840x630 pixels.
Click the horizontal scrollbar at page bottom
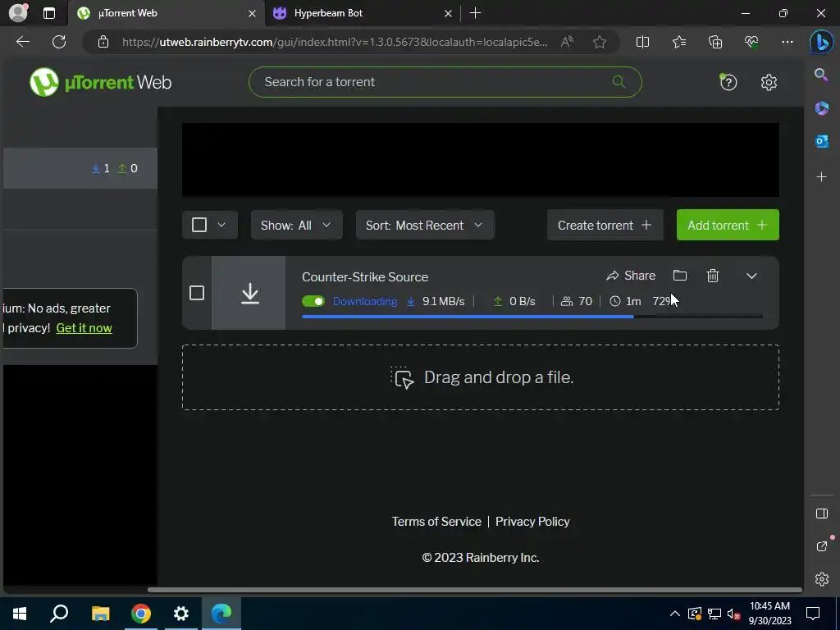475,590
